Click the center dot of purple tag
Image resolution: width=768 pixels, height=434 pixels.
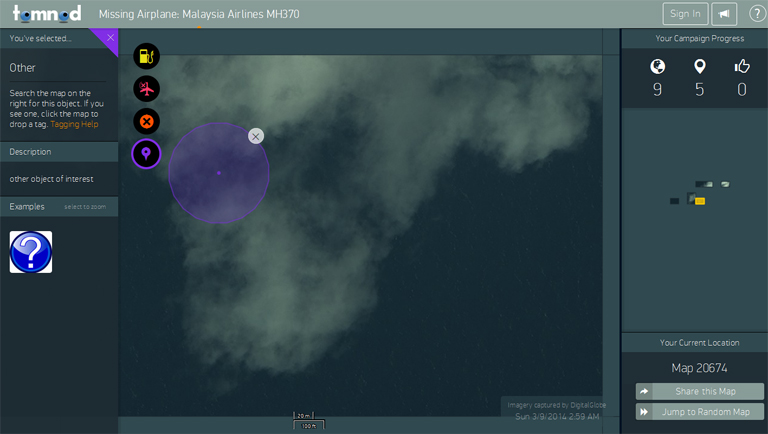(x=219, y=173)
